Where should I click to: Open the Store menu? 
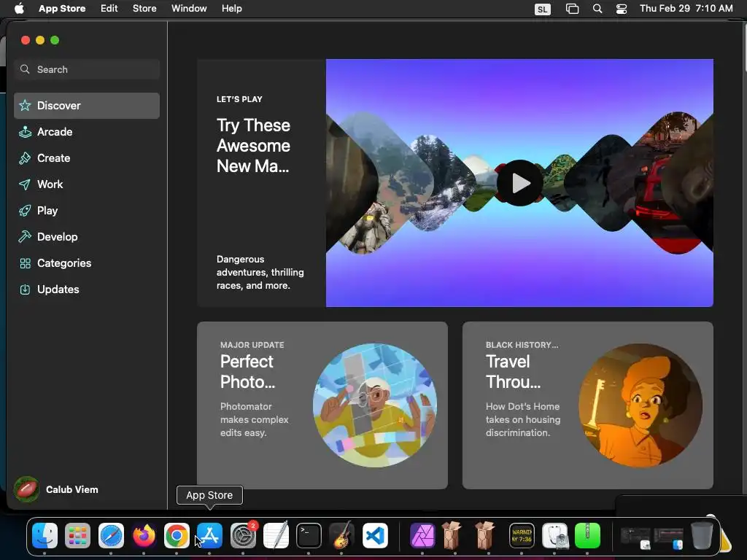click(144, 9)
